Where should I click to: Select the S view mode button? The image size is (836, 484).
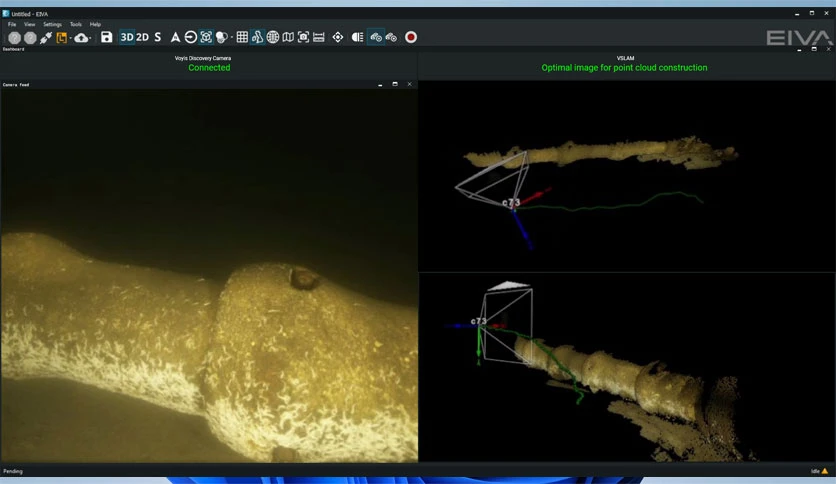(x=157, y=37)
